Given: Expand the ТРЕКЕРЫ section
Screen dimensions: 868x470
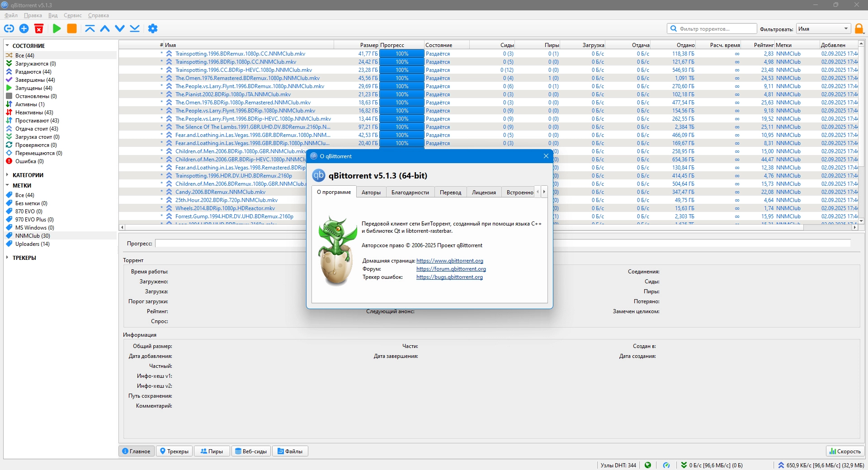Looking at the screenshot, I should click(x=7, y=258).
